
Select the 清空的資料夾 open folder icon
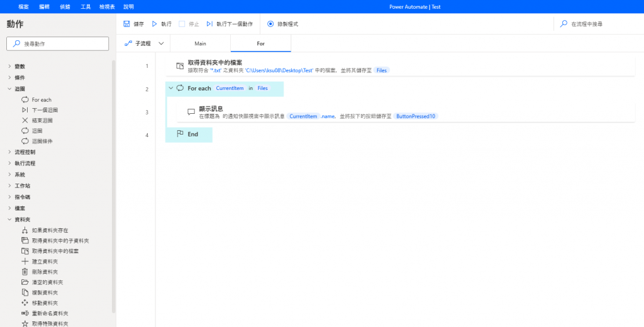(25, 282)
